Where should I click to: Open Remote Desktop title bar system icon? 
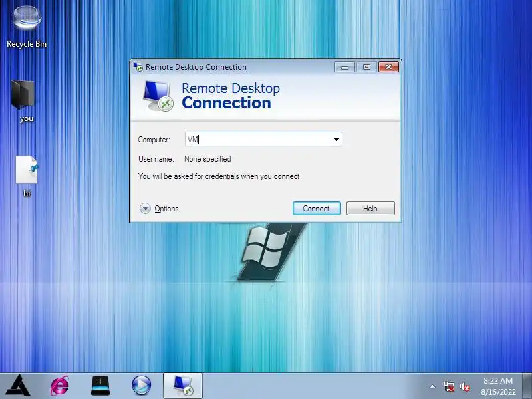coord(138,67)
